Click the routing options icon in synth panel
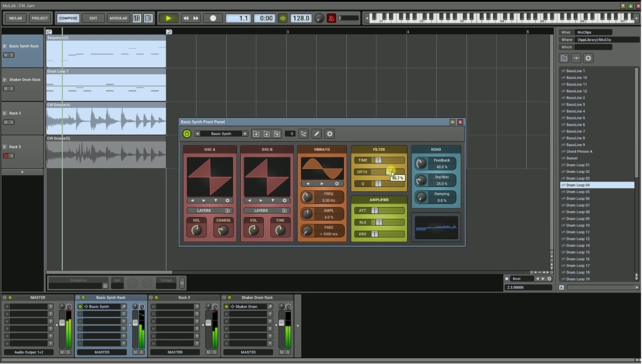 [x=303, y=134]
